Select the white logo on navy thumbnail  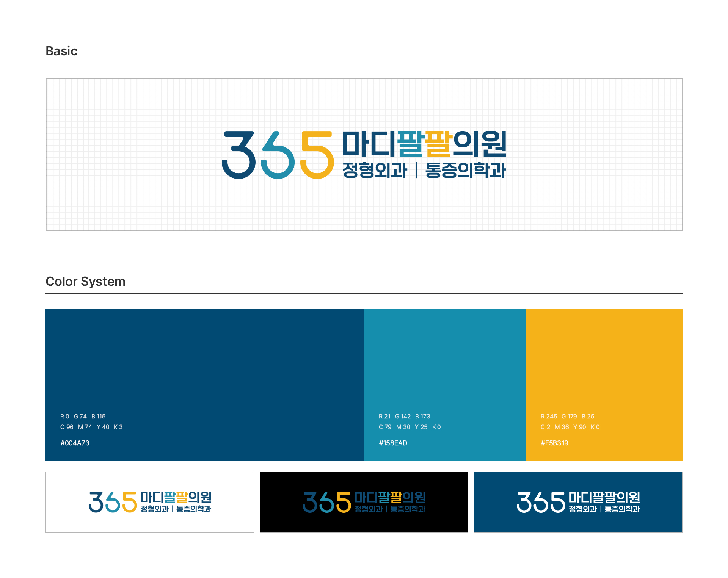click(x=578, y=502)
